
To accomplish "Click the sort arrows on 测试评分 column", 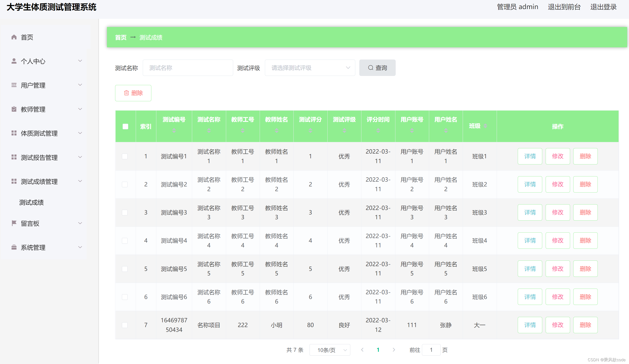I will (310, 130).
